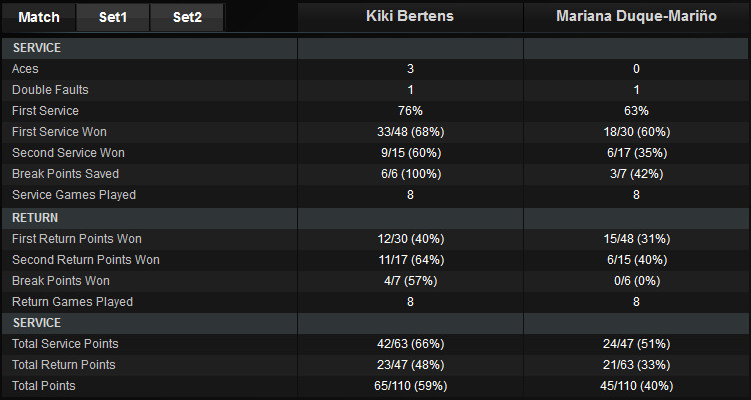Viewport: 751px width, 400px height.
Task: Select the Total Points row label
Action: coord(42,385)
